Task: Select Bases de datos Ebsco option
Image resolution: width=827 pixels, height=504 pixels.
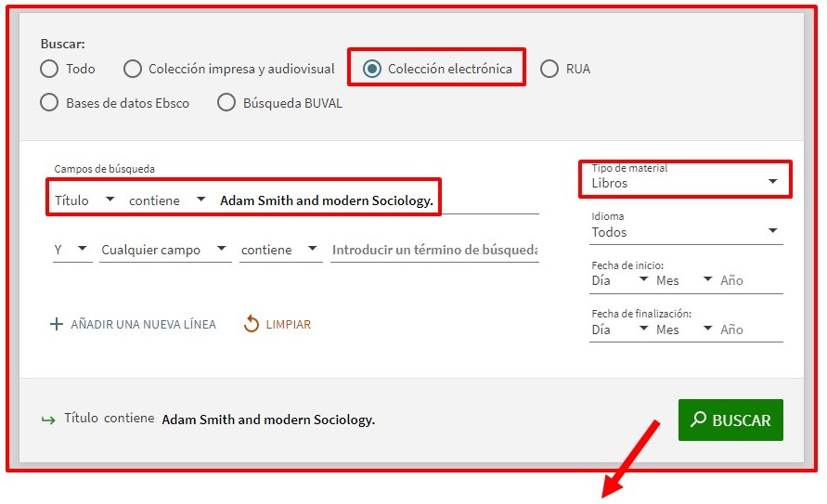Action: pos(50,103)
